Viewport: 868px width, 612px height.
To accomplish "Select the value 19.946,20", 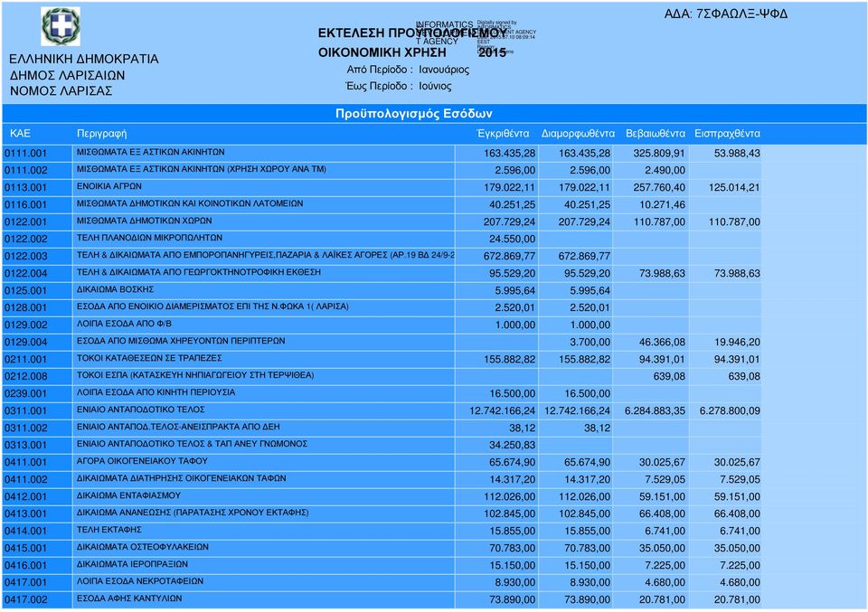I will pos(737,342).
